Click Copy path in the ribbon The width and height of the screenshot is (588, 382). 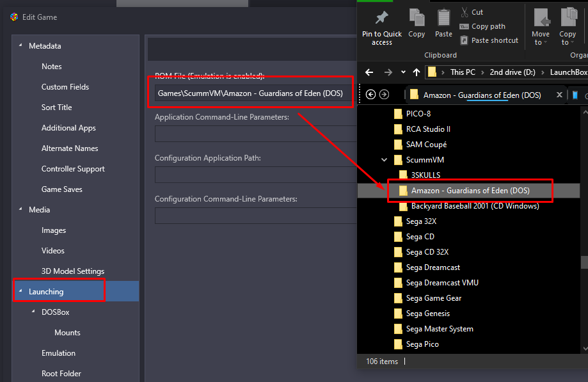click(x=482, y=26)
